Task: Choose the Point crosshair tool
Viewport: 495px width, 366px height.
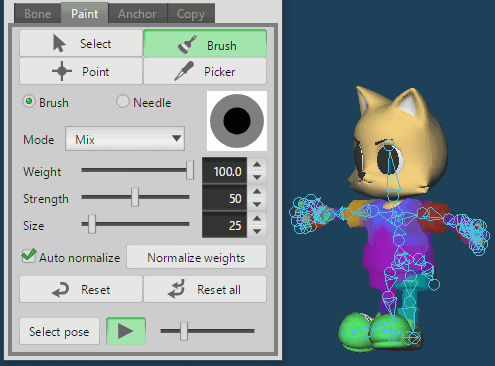Action: point(81,71)
